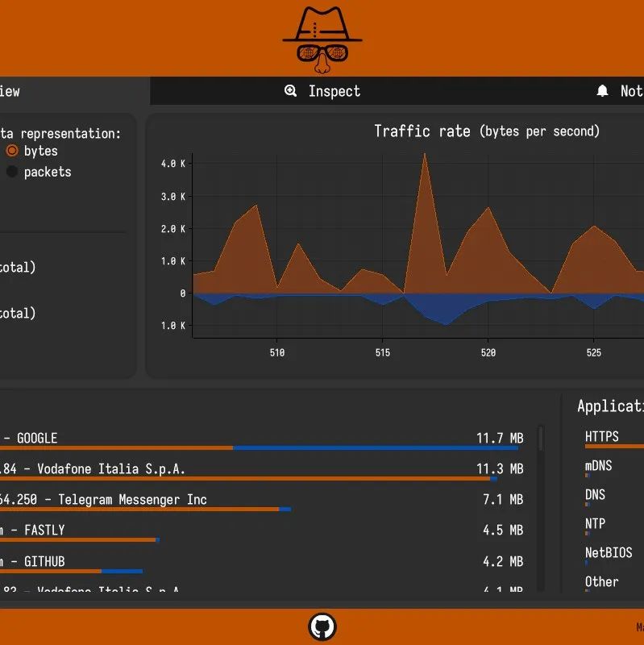Click the GITHUB traffic progress bar
644x645 pixels.
pos(72,571)
